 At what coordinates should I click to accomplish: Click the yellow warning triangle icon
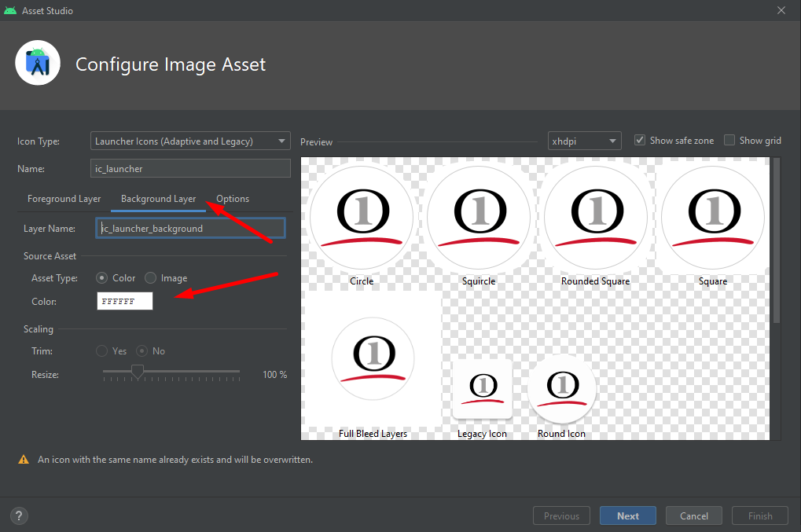pos(24,460)
